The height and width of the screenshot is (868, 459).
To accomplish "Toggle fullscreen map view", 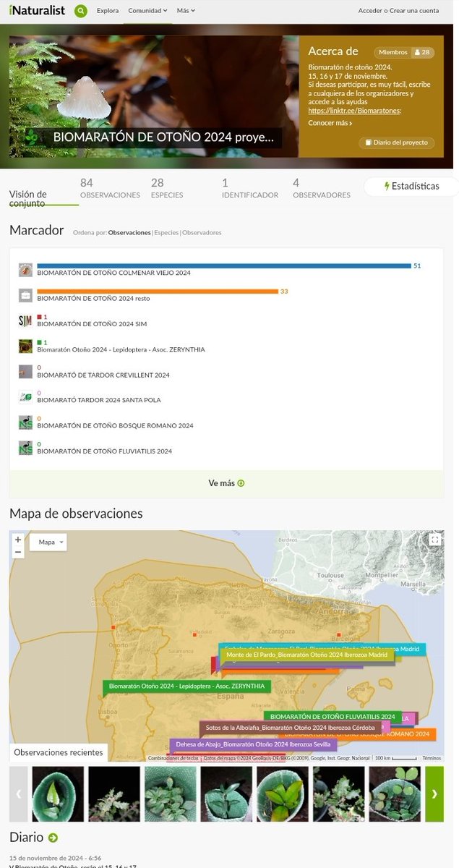I will pyautogui.click(x=434, y=540).
